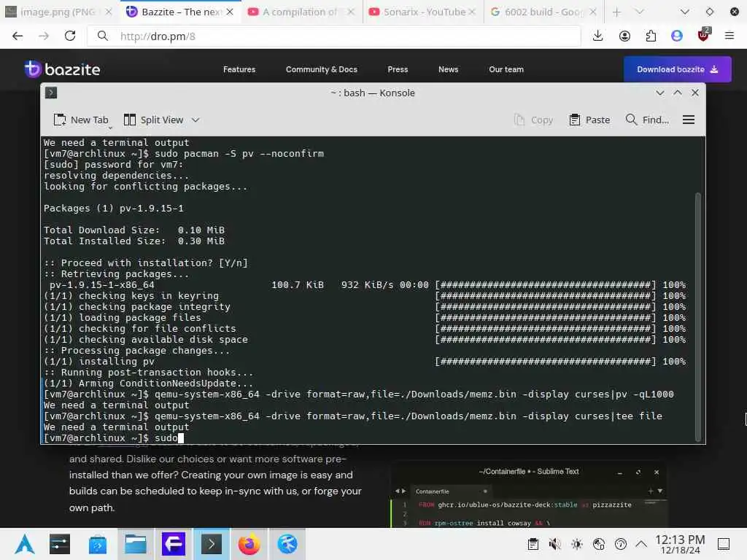This screenshot has height=560, width=747.
Task: Select the Bazzite browser tab
Action: tap(179, 12)
